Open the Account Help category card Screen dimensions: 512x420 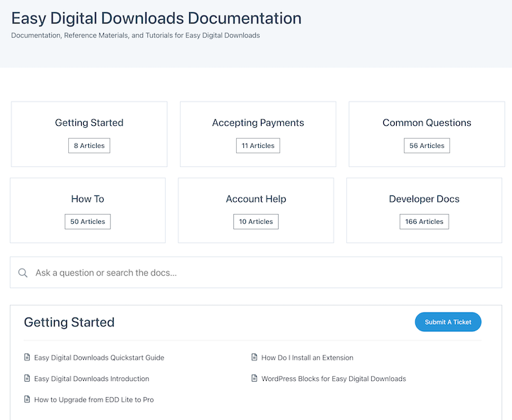[256, 210]
